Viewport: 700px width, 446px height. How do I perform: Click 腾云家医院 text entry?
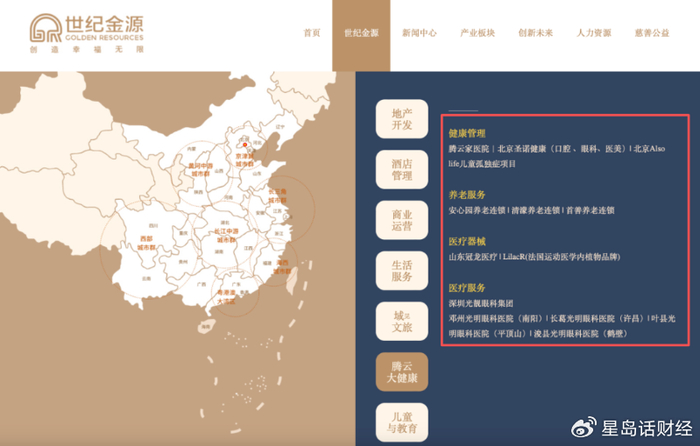click(469, 149)
